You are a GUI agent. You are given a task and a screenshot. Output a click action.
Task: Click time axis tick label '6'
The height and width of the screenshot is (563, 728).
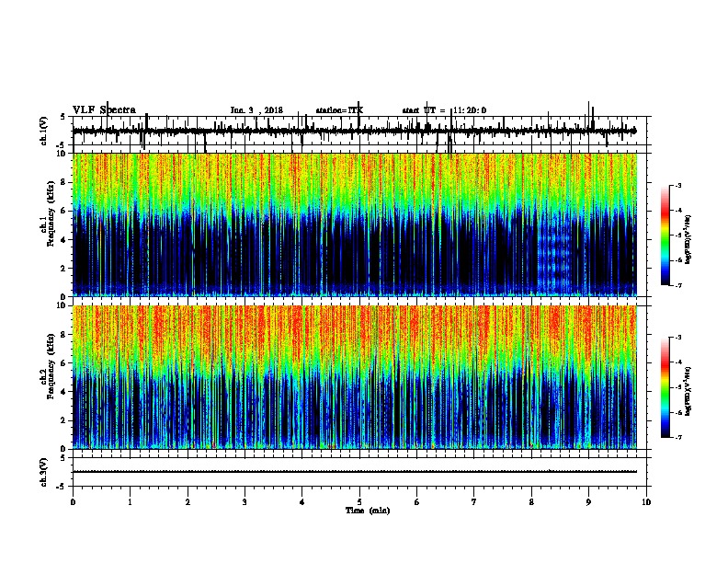[x=416, y=502]
